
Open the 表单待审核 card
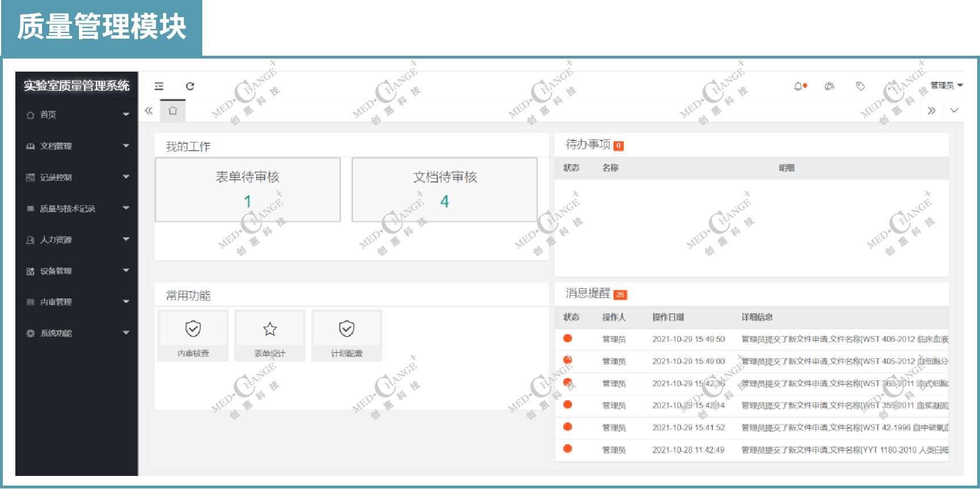pos(248,189)
